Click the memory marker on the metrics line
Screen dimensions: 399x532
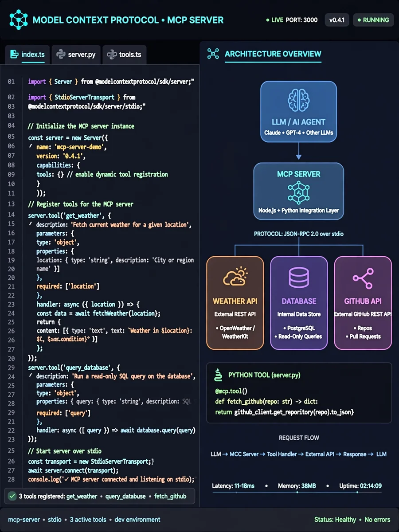[298, 492]
